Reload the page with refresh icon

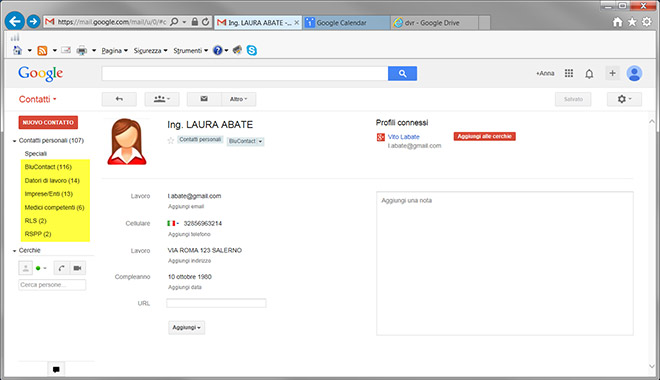[x=205, y=22]
